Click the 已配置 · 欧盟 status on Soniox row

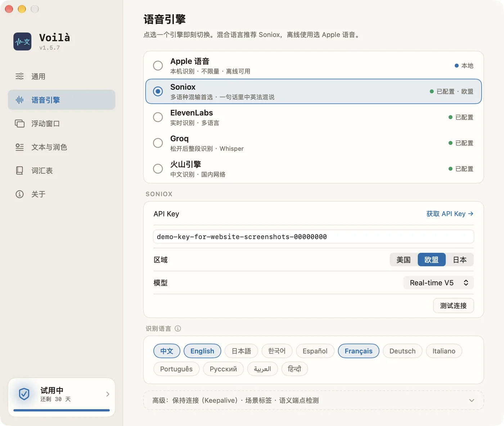(451, 92)
